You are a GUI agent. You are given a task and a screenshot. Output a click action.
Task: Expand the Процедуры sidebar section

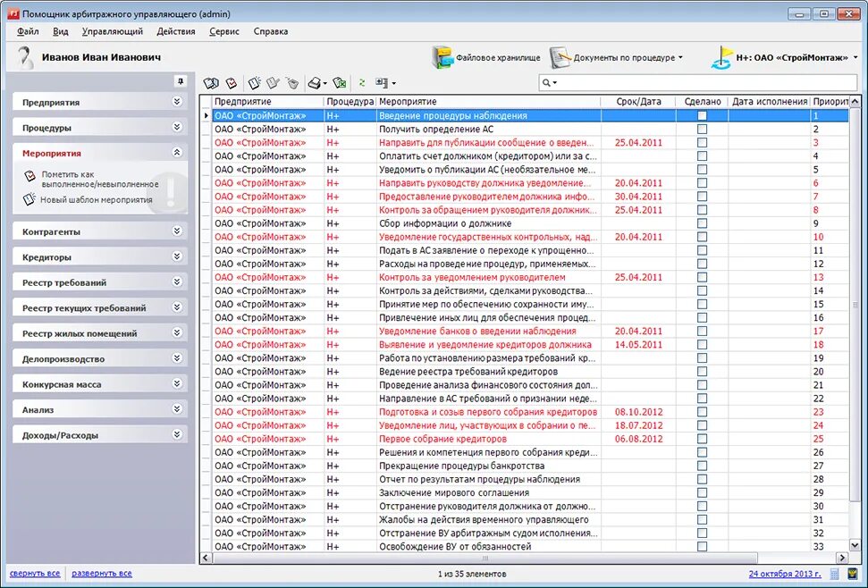177,127
